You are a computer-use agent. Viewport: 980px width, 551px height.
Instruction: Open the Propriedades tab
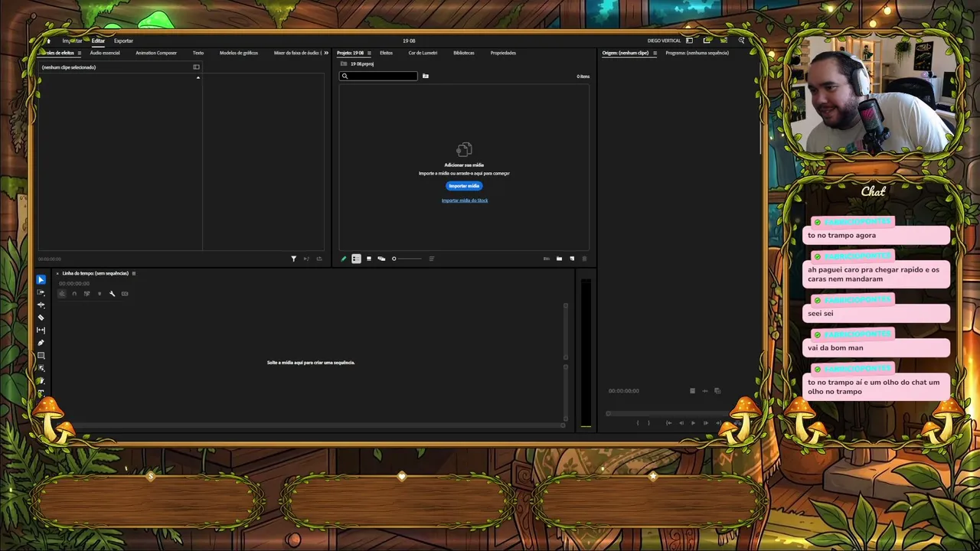[x=503, y=53]
